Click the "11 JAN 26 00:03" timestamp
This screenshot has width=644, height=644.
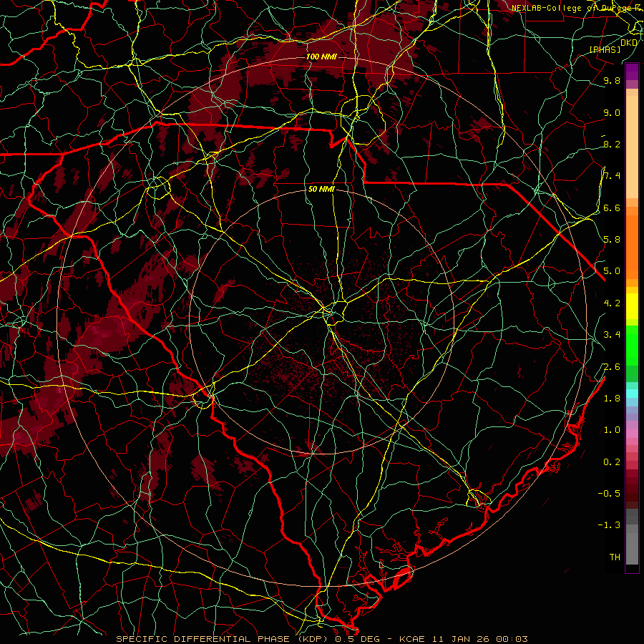coord(479,639)
